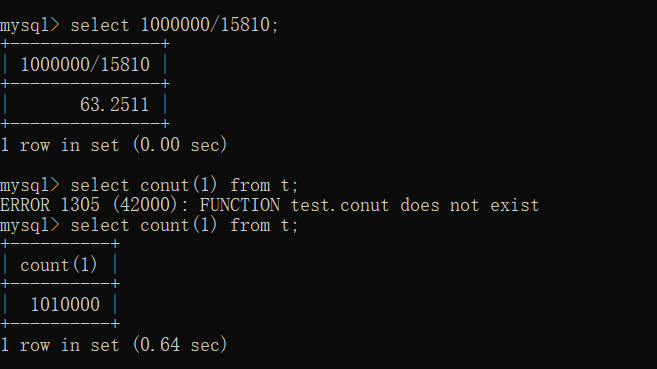The width and height of the screenshot is (657, 369).
Task: Click the result value 63.2511
Action: (x=114, y=105)
